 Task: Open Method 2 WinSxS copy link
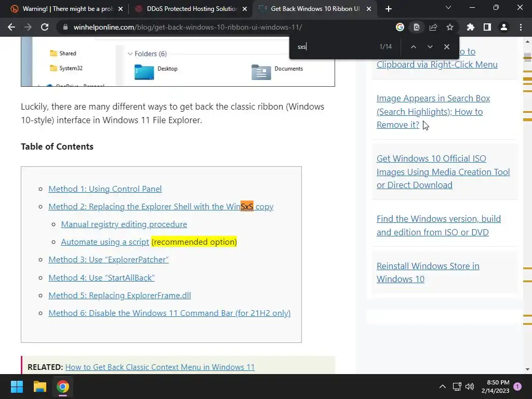[161, 207]
